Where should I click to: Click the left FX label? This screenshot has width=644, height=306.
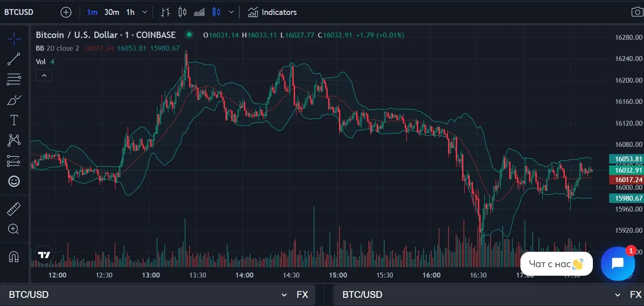click(302, 295)
